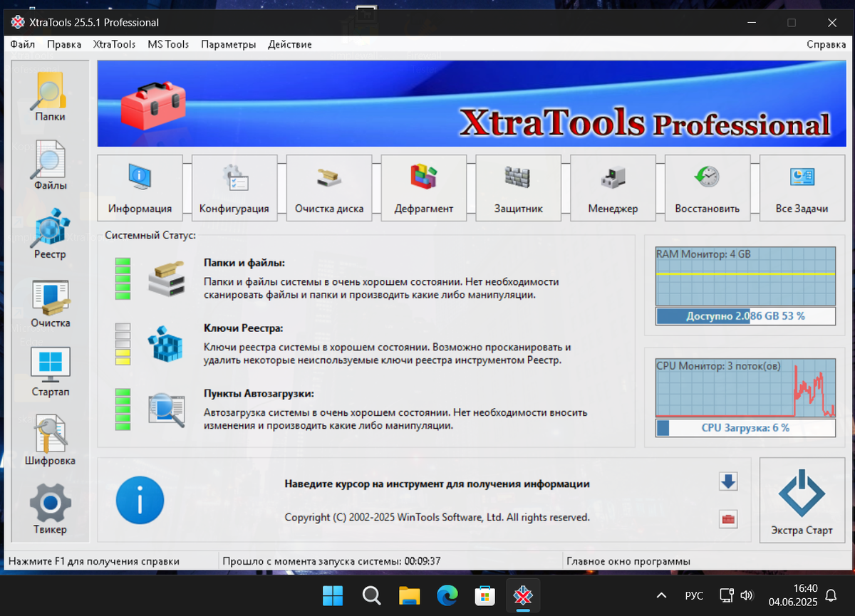Open the Действие menu
This screenshot has height=616, width=855.
tap(290, 44)
